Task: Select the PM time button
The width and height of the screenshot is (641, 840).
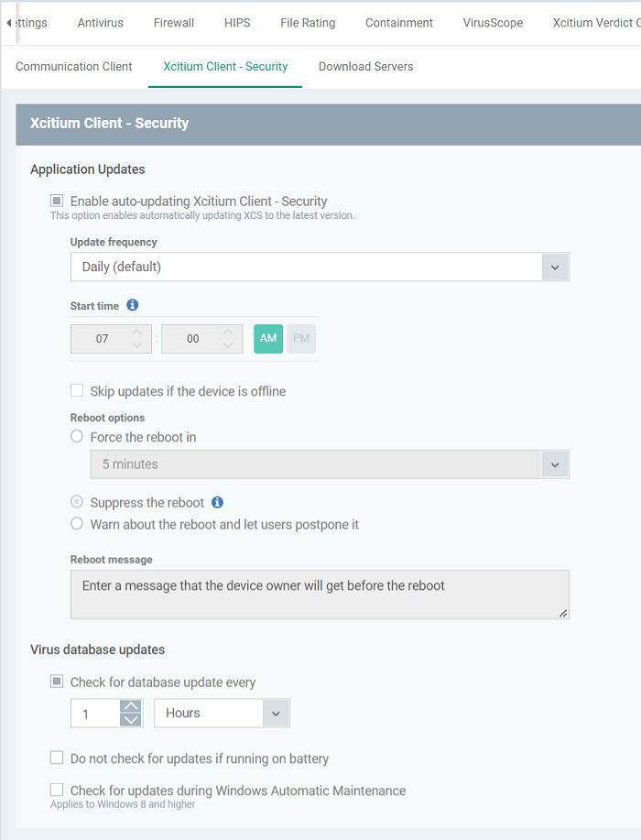Action: [300, 338]
